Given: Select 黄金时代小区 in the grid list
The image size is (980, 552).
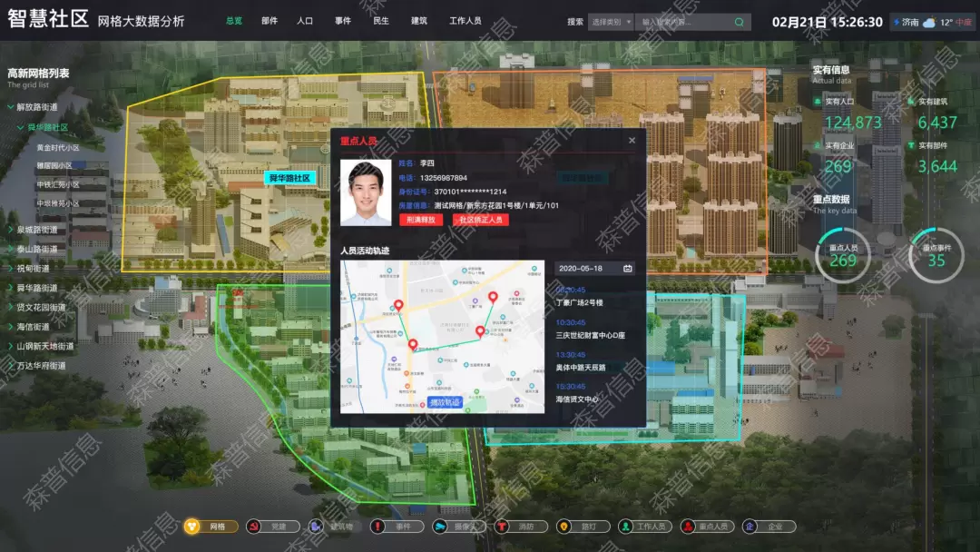Looking at the screenshot, I should click(x=57, y=148).
